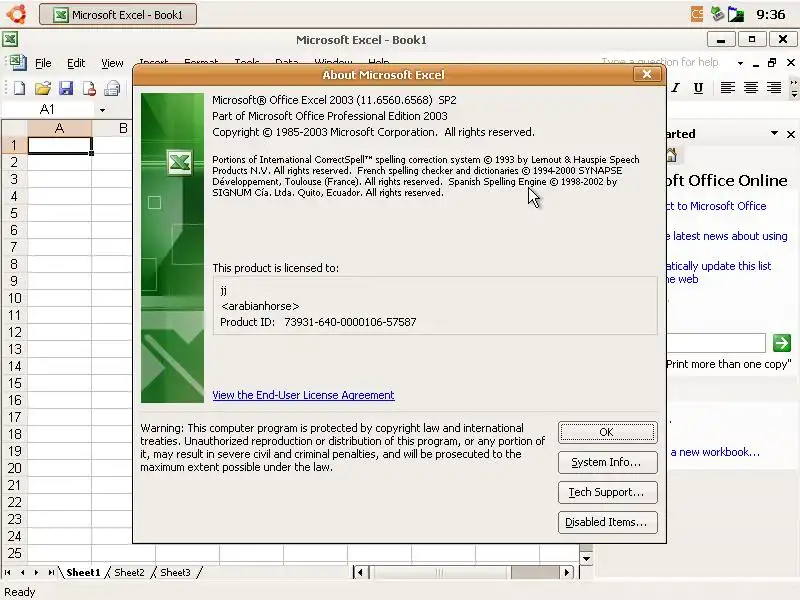Switch to the Sheet2 tab
This screenshot has width=800, height=600.
(129, 572)
